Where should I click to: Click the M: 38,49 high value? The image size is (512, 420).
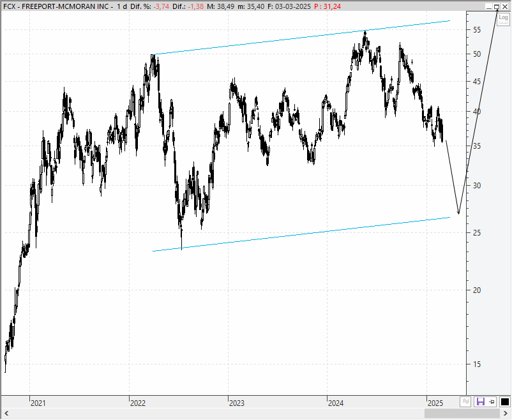tap(220, 6)
